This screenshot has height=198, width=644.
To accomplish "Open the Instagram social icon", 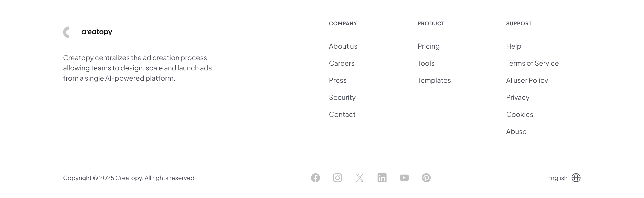I will pyautogui.click(x=337, y=178).
